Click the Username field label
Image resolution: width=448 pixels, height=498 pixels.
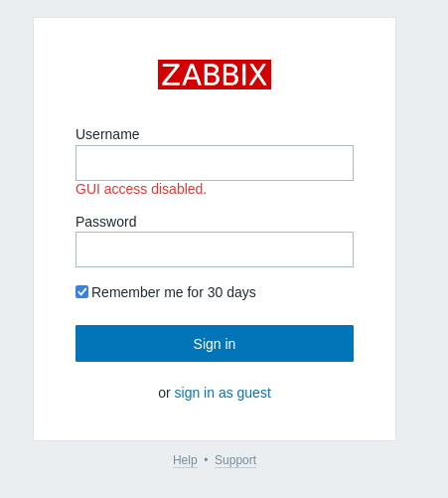[107, 134]
